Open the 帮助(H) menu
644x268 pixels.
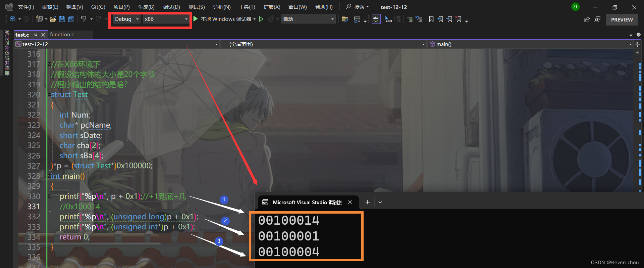point(324,7)
